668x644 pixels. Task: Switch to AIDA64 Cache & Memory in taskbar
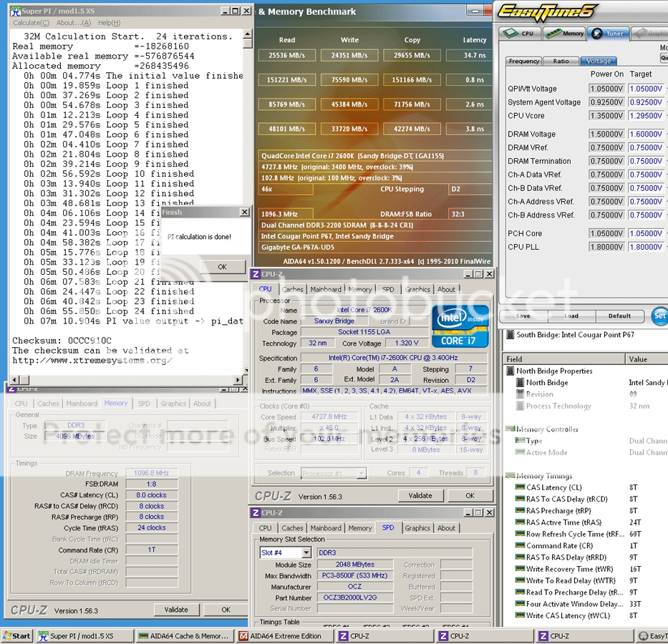coord(185,636)
